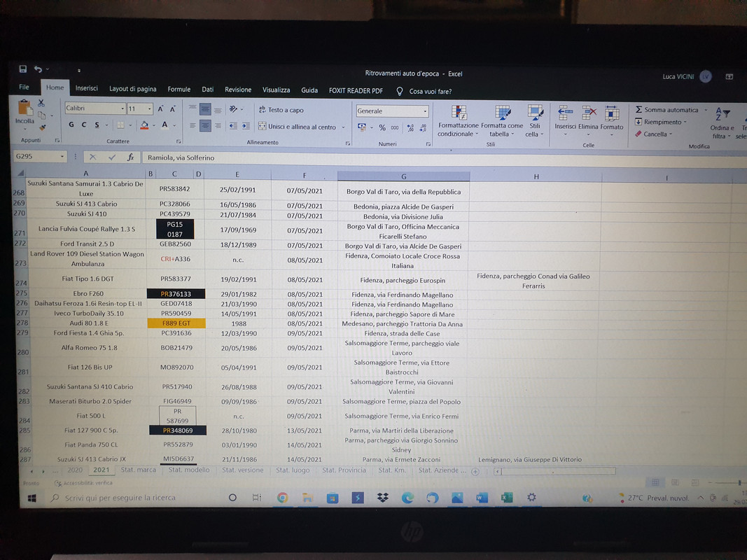747x560 pixels.
Task: Open Excel from the Windows taskbar
Action: pos(506,498)
